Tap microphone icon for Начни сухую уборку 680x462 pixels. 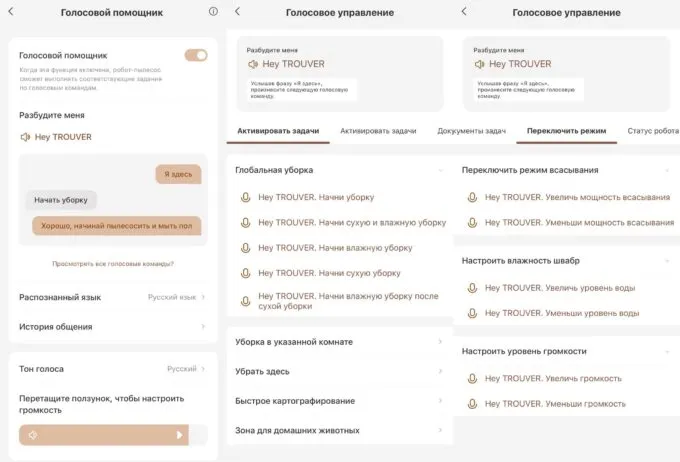click(245, 272)
